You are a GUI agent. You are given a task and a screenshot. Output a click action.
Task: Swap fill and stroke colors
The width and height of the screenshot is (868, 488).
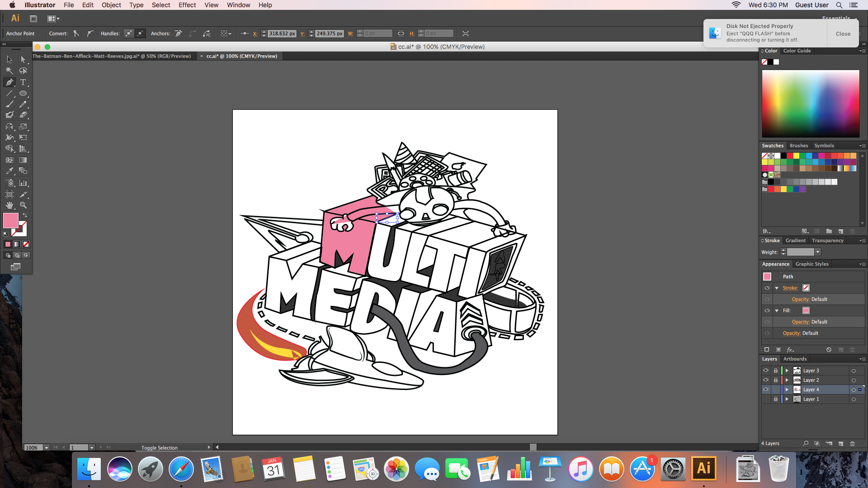[25, 216]
